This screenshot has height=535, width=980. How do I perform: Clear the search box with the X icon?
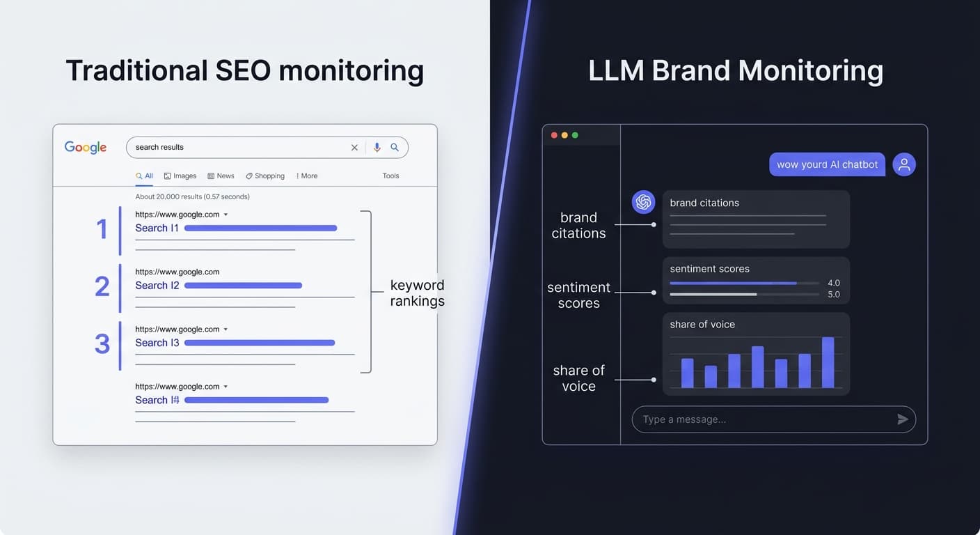pyautogui.click(x=354, y=148)
